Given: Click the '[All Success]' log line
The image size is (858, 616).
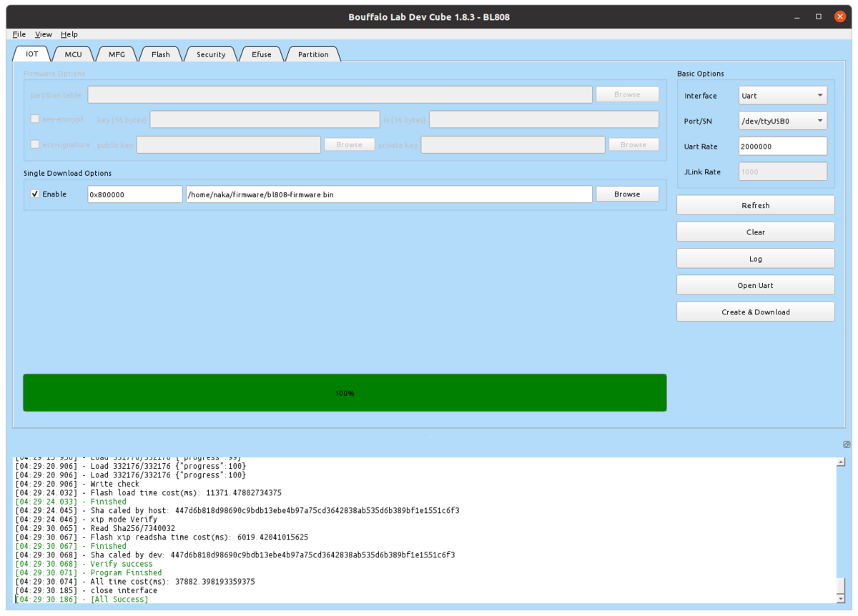Looking at the screenshot, I should 82,600.
